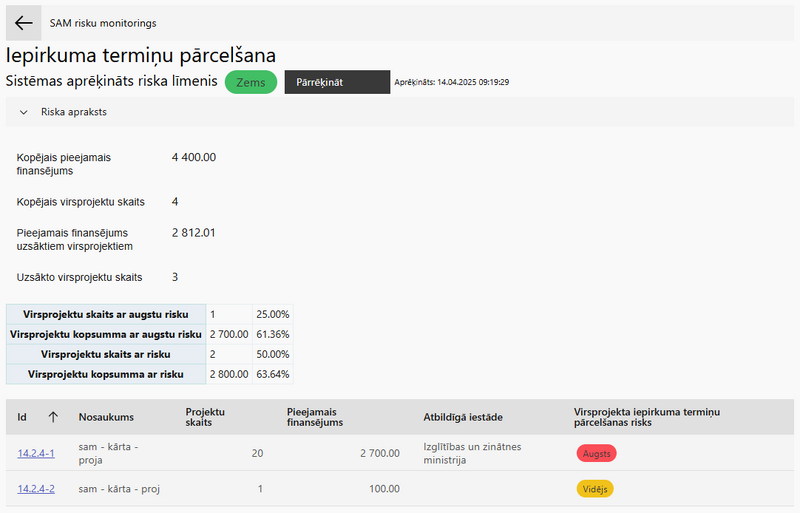Click the red Augsts risk badge

(596, 453)
